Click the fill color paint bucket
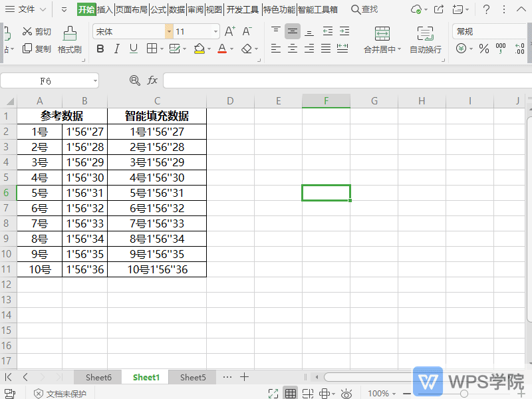This screenshot has width=532, height=399. coord(199,49)
